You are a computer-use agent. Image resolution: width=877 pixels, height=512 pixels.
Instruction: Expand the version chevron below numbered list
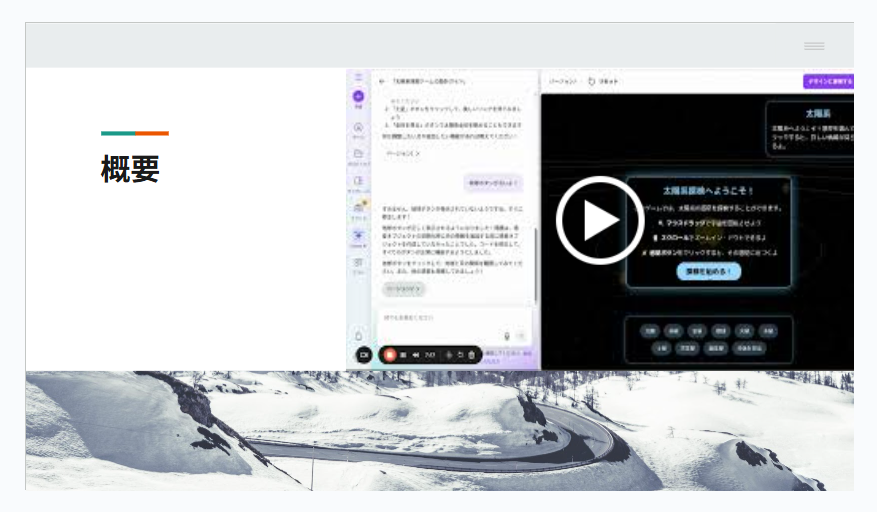402,153
